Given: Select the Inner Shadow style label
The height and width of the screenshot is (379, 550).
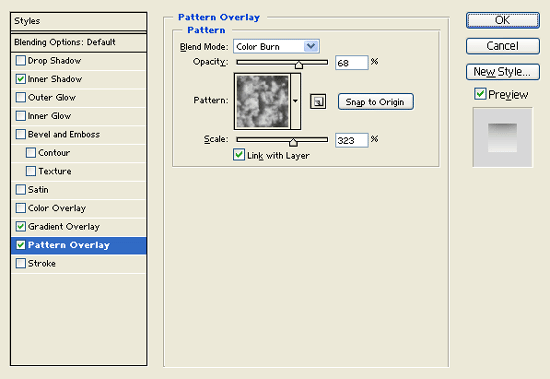Looking at the screenshot, I should [x=55, y=79].
